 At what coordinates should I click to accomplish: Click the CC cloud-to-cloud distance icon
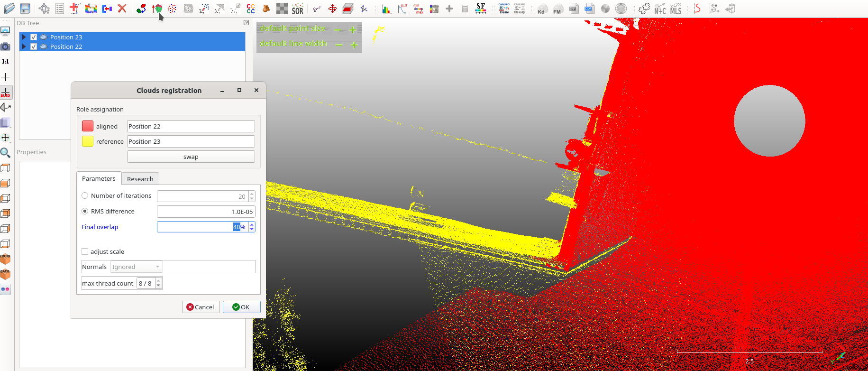click(x=251, y=8)
